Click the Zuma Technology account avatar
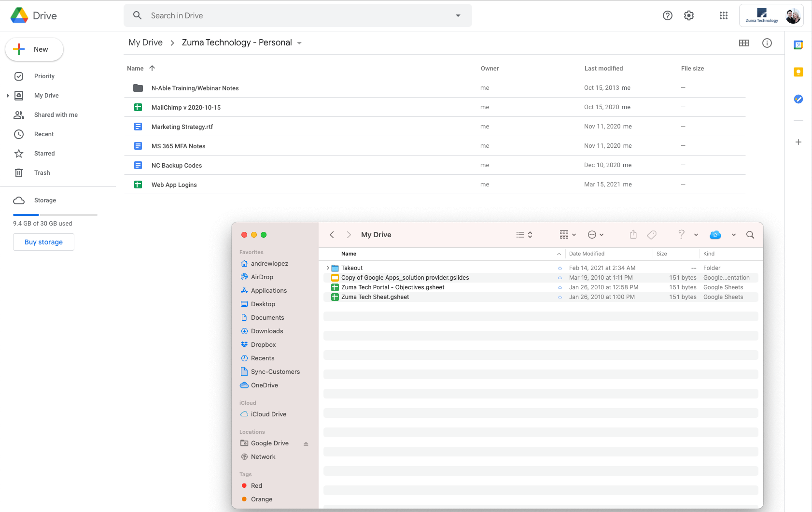The height and width of the screenshot is (512, 812). (x=793, y=16)
